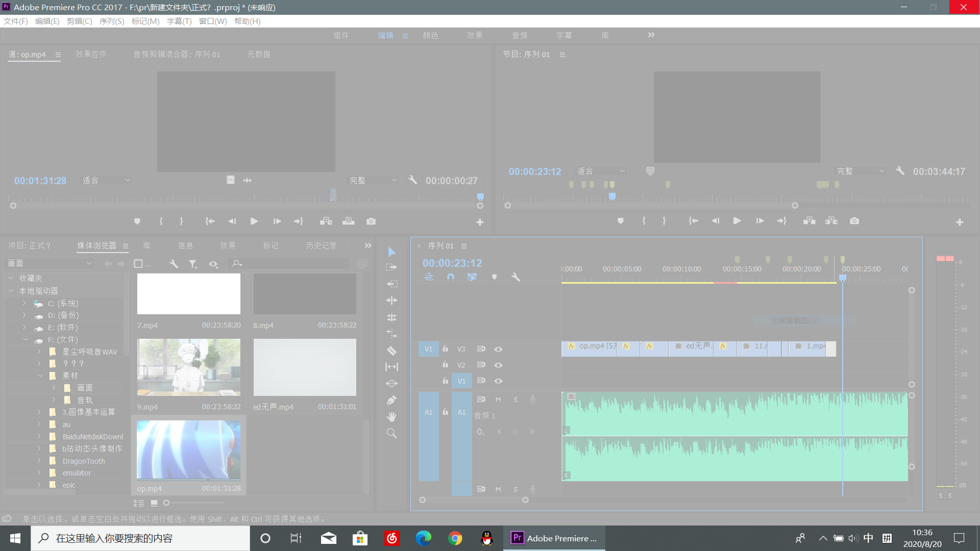The height and width of the screenshot is (551, 980).
Task: Open Source monitor zoom level dropdown
Action: (106, 180)
